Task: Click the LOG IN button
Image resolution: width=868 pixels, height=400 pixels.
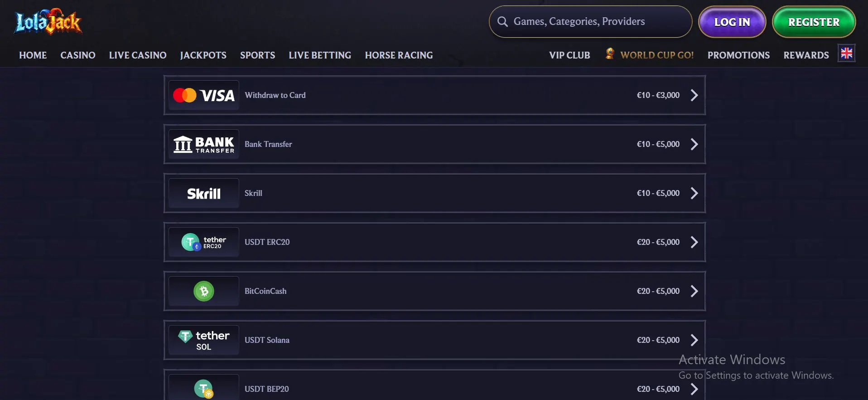Action: [732, 22]
